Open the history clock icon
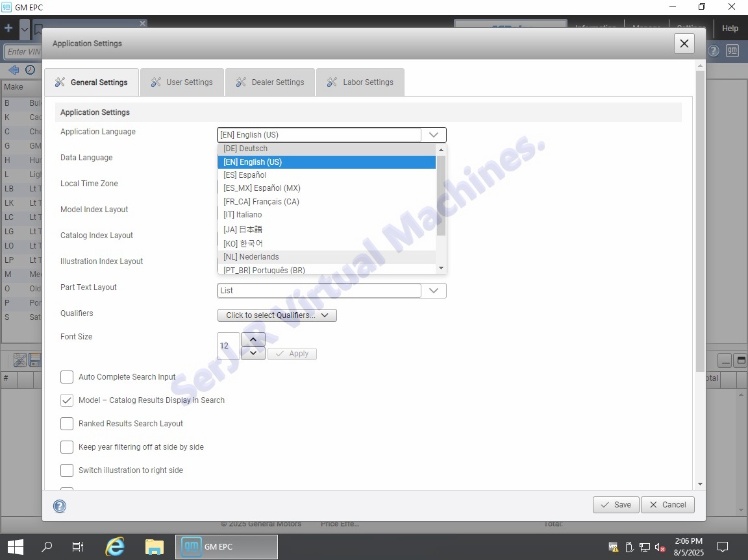 [x=30, y=70]
